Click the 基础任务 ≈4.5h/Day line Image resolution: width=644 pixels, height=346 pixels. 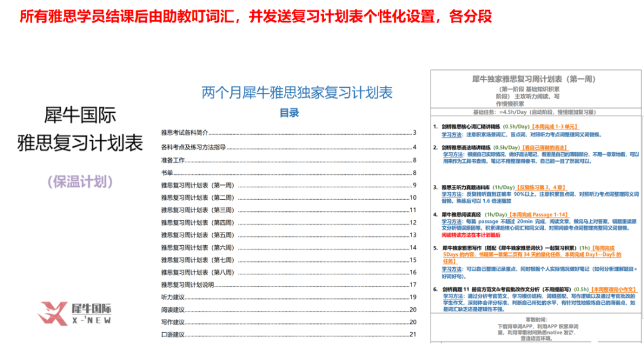click(534, 112)
